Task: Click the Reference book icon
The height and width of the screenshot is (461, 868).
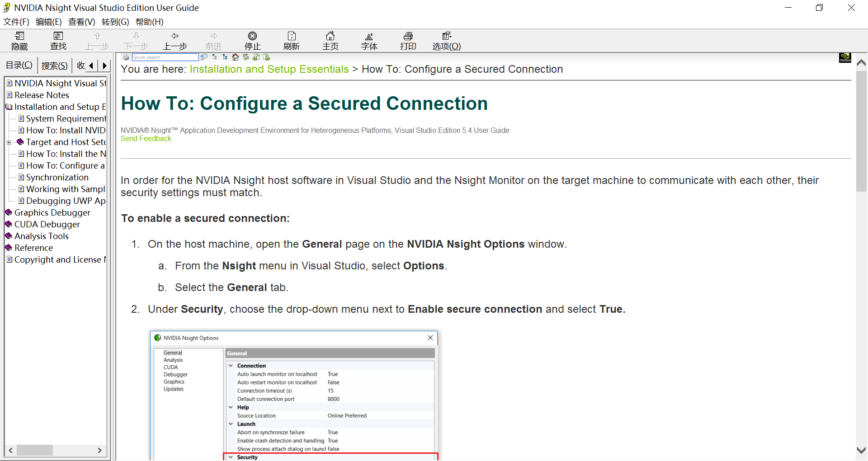Action: [9, 248]
